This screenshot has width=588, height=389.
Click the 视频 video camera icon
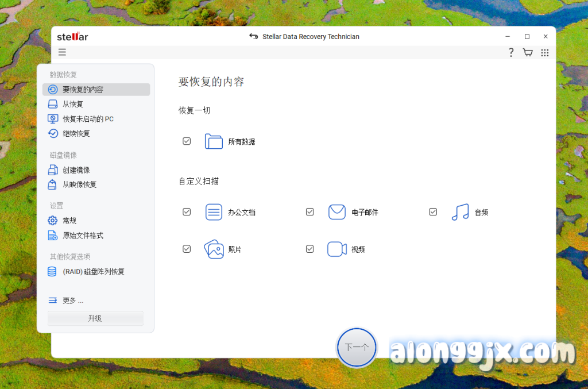click(x=336, y=249)
